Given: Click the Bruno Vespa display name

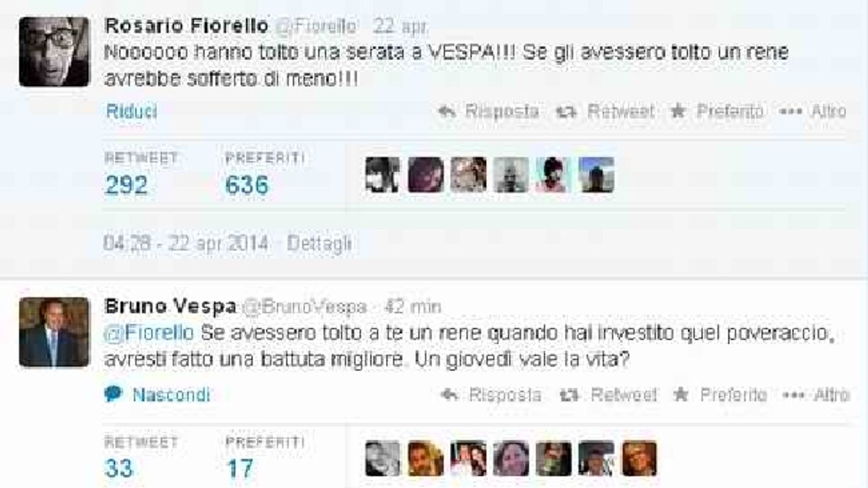Looking at the screenshot, I should (171, 306).
